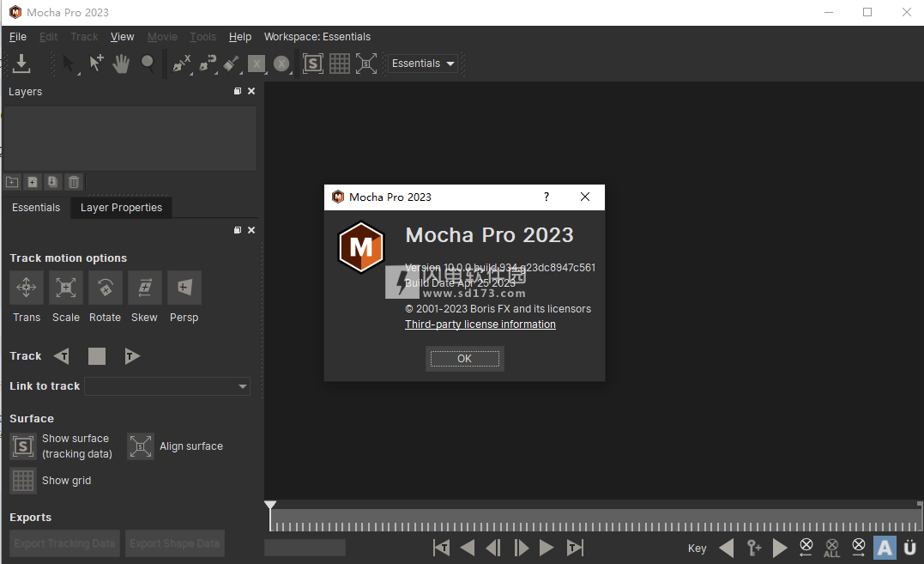This screenshot has width=924, height=564.
Task: Undock the Layers panel using float icon
Action: pos(238,91)
